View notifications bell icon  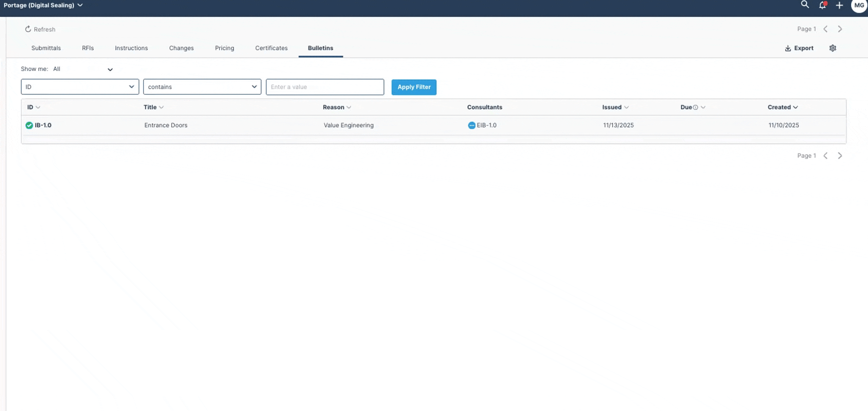click(822, 5)
